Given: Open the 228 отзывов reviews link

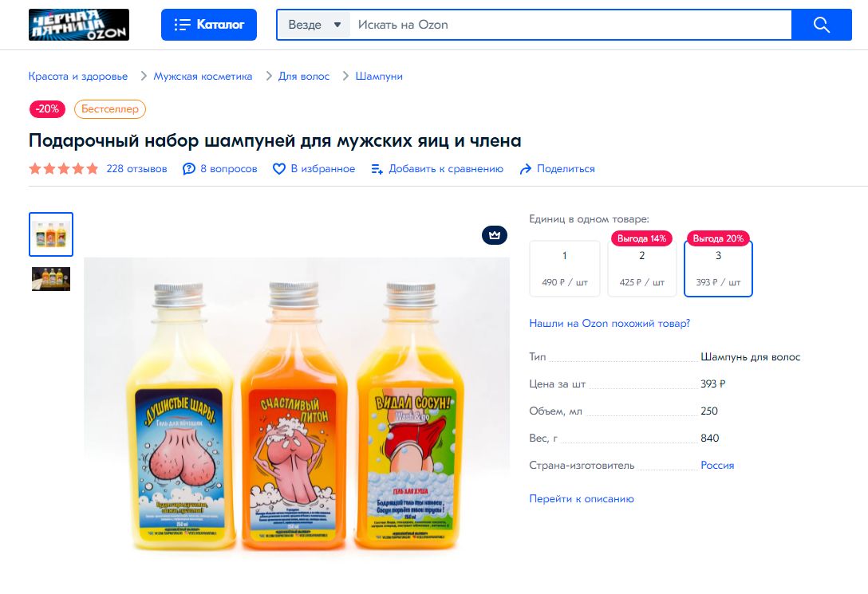Looking at the screenshot, I should click(x=136, y=169).
